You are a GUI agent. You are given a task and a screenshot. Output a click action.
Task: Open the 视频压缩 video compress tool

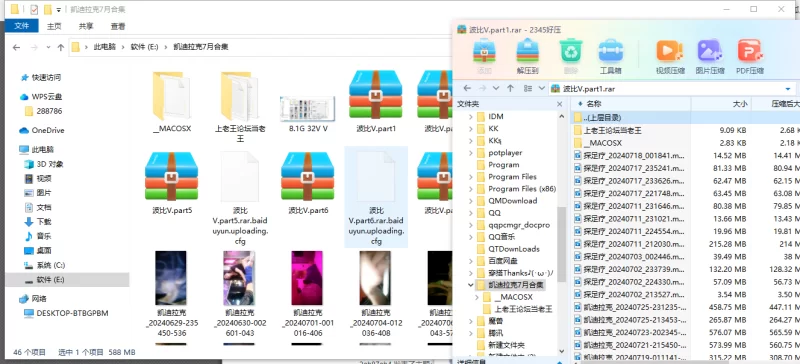pos(670,56)
